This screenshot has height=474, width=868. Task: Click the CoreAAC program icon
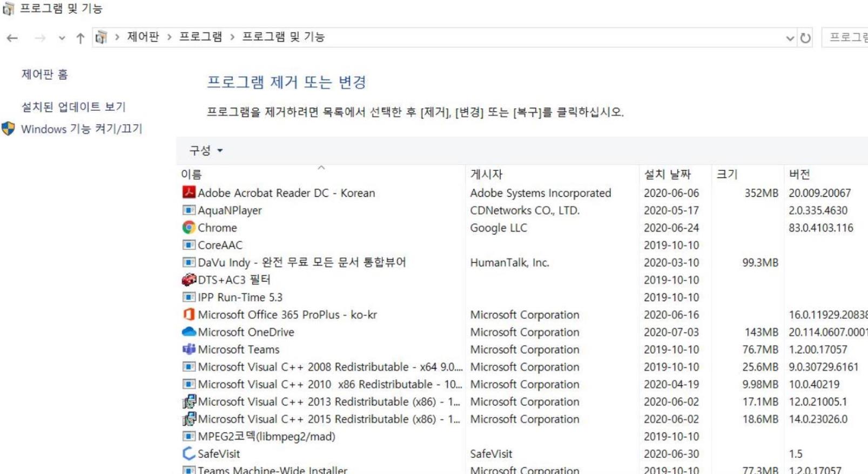point(189,245)
